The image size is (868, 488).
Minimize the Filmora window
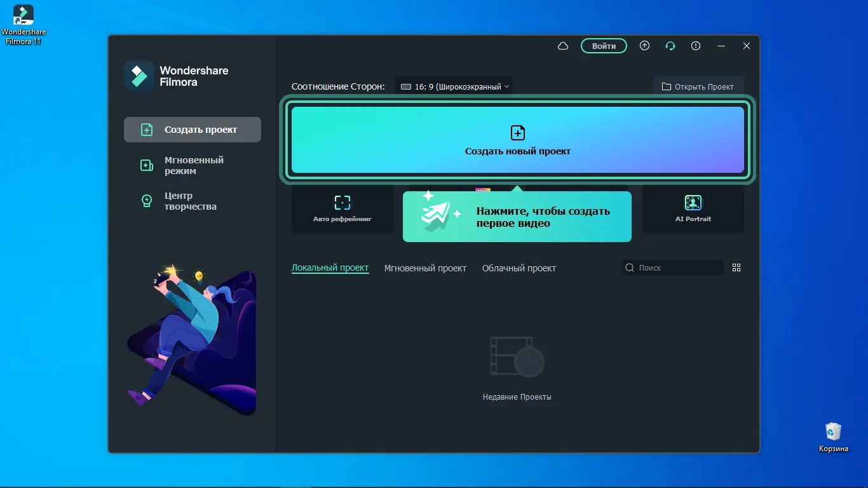(x=721, y=46)
